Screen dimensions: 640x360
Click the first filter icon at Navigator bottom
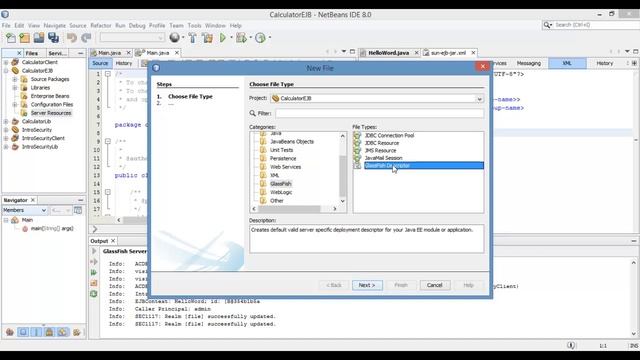point(10,332)
